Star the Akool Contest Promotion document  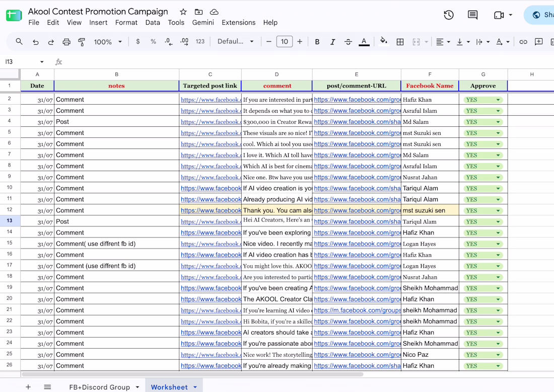tap(183, 12)
